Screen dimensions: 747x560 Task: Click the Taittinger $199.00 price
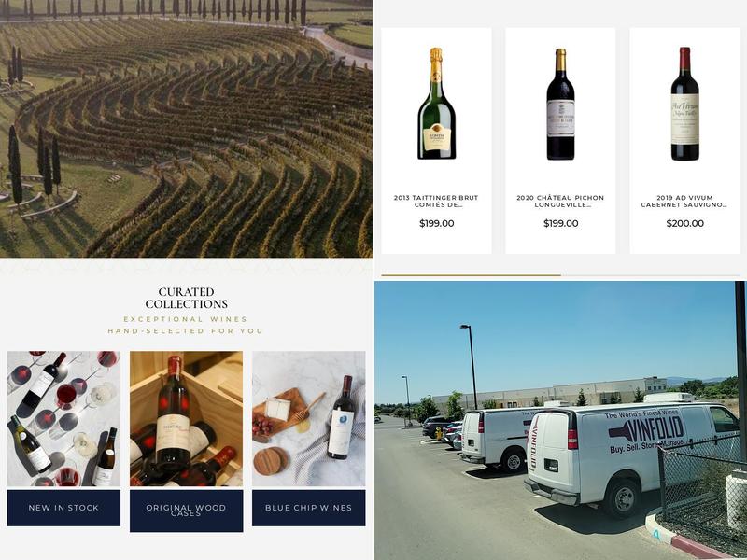(436, 223)
